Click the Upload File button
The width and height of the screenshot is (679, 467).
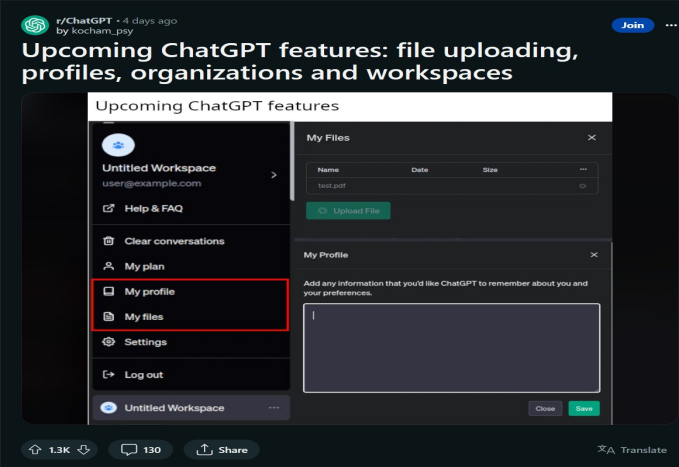pyautogui.click(x=348, y=211)
